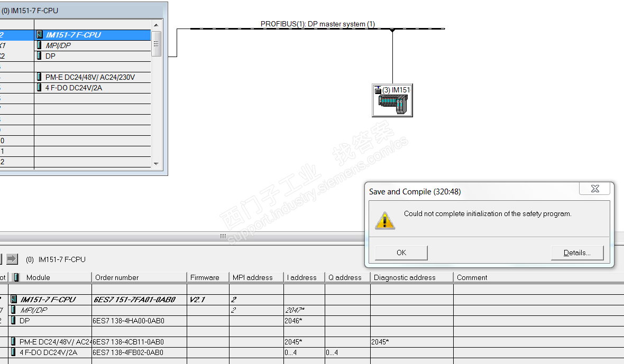Image resolution: width=624 pixels, height=364 pixels.
Task: Click I address 2046* cell
Action: 304,321
